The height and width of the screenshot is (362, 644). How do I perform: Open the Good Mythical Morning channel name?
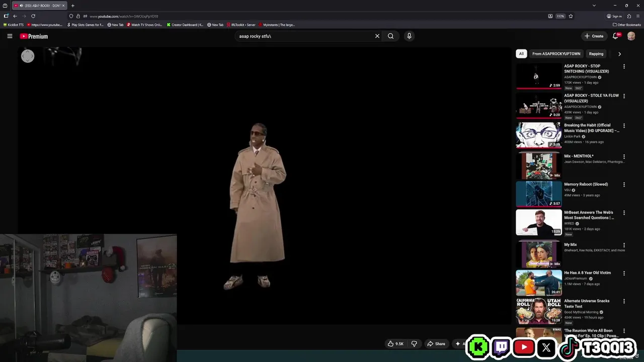coord(581,312)
